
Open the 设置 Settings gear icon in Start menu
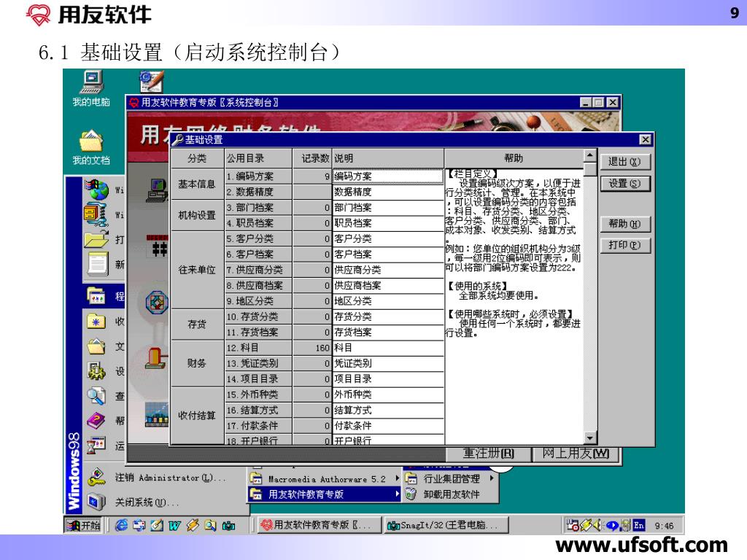tap(96, 370)
